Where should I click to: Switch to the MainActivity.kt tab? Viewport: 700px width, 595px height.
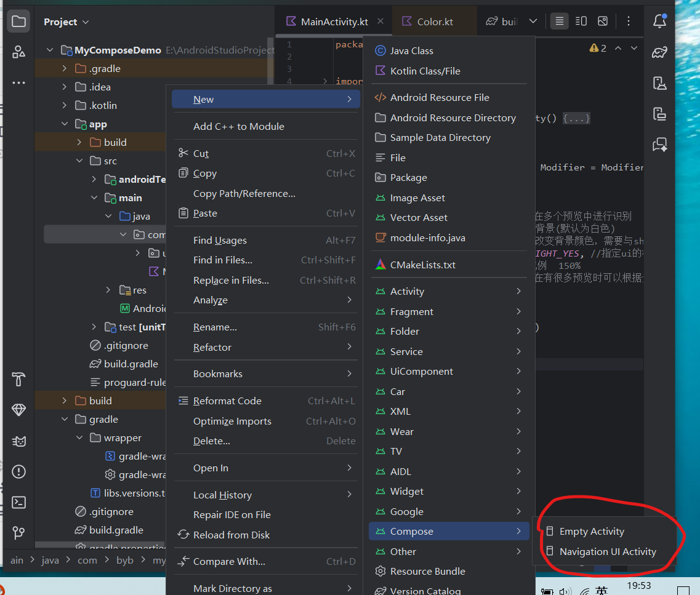[334, 22]
